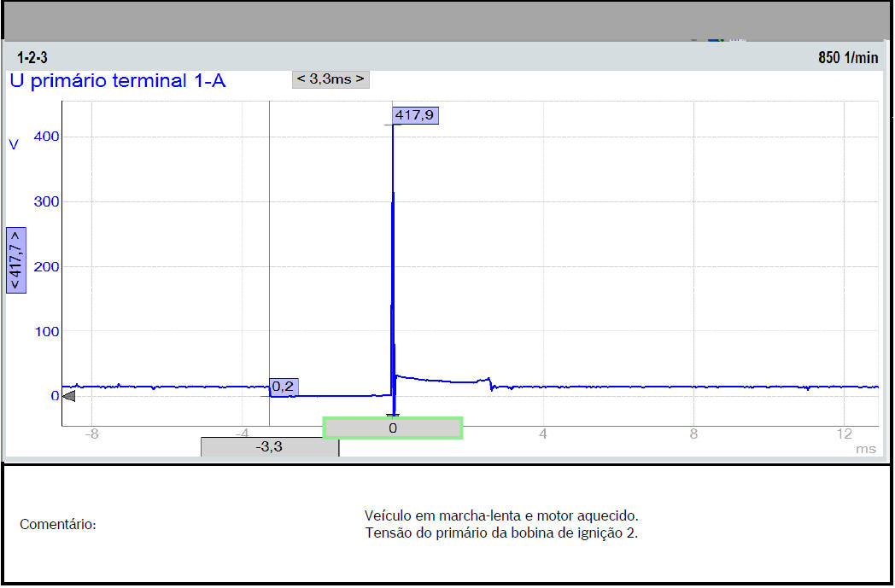This screenshot has width=895, height=588.
Task: Click the 0,2 cursor measurement label
Action: click(284, 387)
